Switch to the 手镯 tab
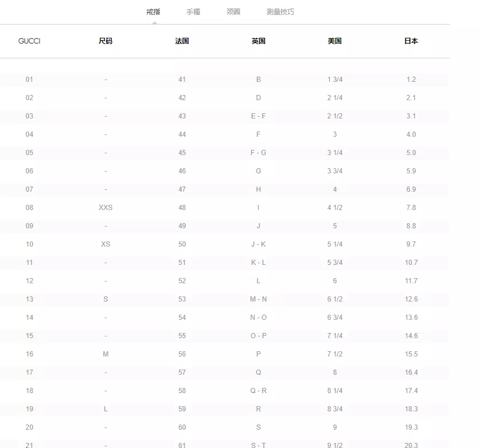Screen dimensions: 480x448 coord(193,12)
